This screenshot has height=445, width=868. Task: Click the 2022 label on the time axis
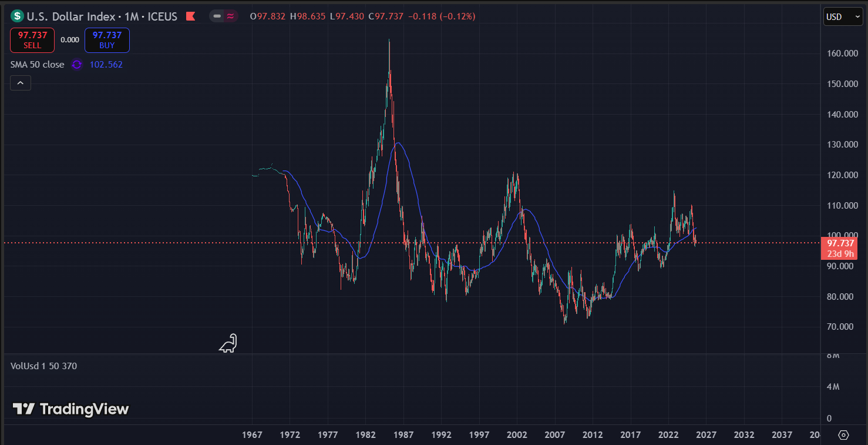pos(668,435)
